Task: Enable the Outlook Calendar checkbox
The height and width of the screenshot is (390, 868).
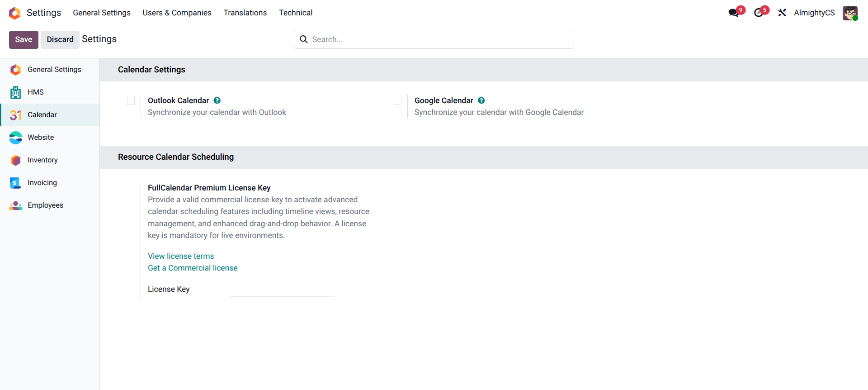Action: (x=131, y=101)
